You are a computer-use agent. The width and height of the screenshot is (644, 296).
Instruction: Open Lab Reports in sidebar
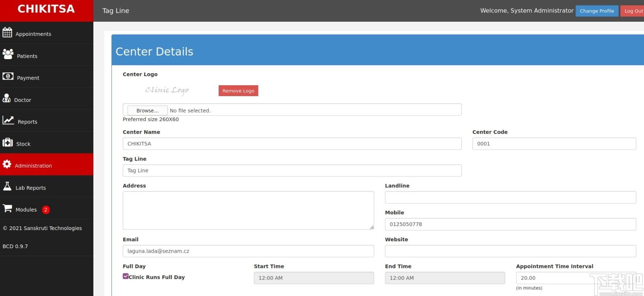pyautogui.click(x=47, y=187)
